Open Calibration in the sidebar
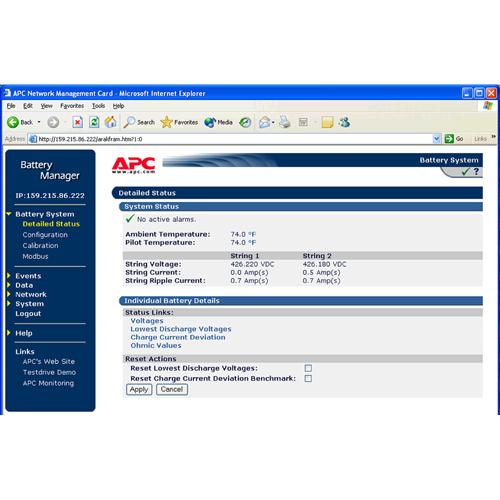 pos(40,246)
